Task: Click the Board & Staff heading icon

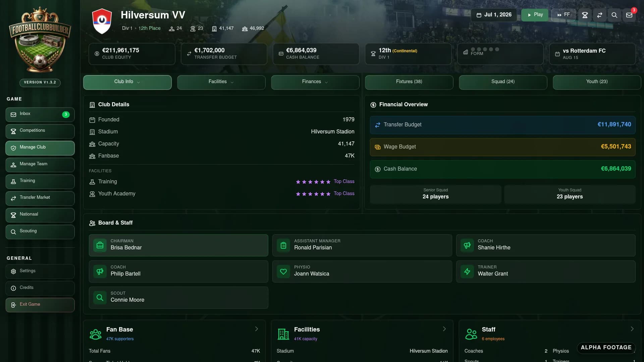Action: click(92, 223)
